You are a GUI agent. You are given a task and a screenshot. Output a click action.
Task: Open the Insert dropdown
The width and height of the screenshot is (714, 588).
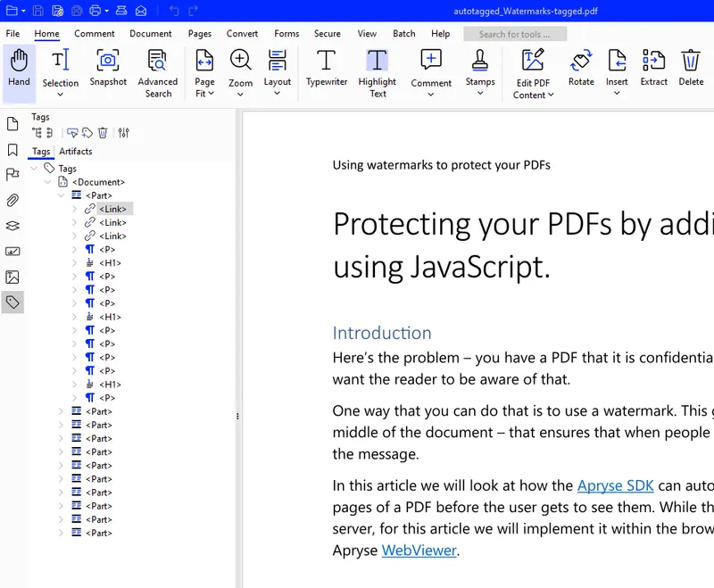click(x=617, y=94)
